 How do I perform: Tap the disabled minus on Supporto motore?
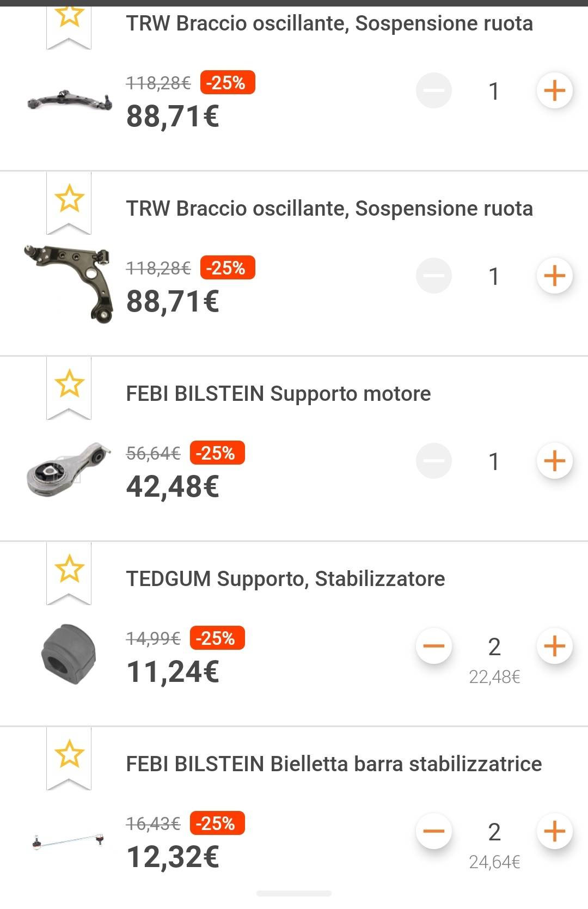point(434,461)
